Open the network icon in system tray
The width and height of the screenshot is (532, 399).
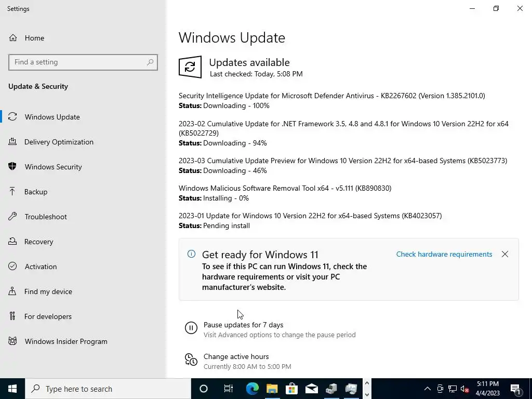453,389
